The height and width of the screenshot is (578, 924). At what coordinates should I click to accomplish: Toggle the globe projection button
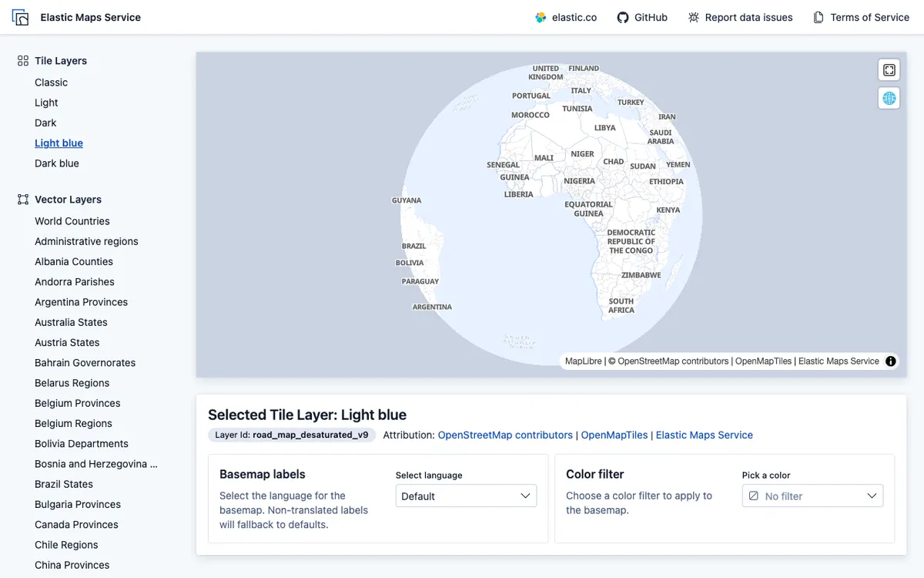pyautogui.click(x=889, y=98)
